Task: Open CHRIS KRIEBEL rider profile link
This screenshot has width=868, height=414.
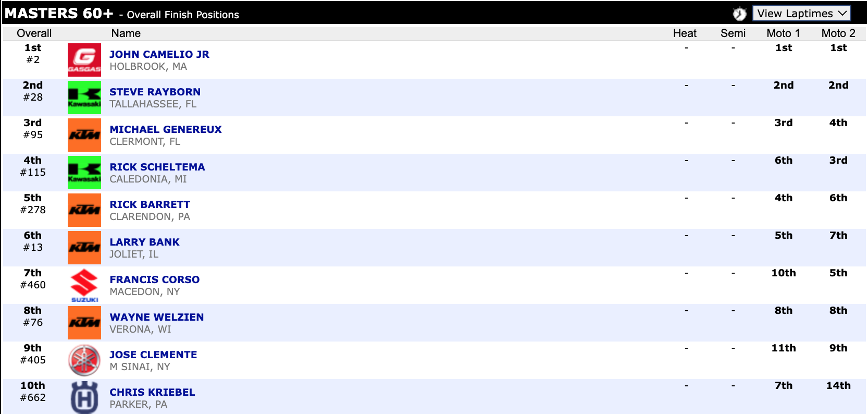Action: [x=152, y=392]
